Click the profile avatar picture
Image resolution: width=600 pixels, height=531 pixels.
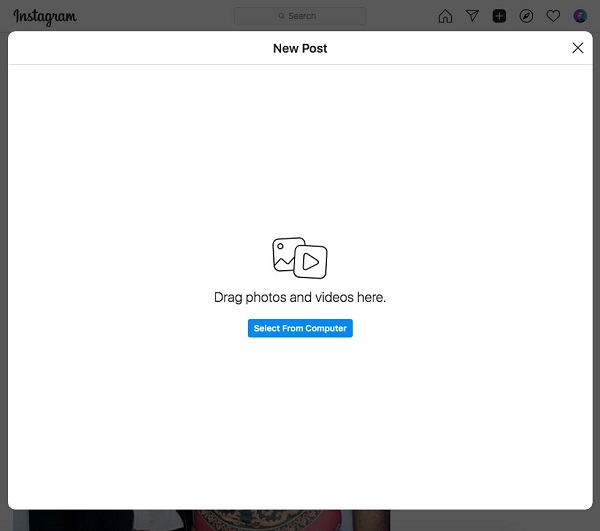580,16
